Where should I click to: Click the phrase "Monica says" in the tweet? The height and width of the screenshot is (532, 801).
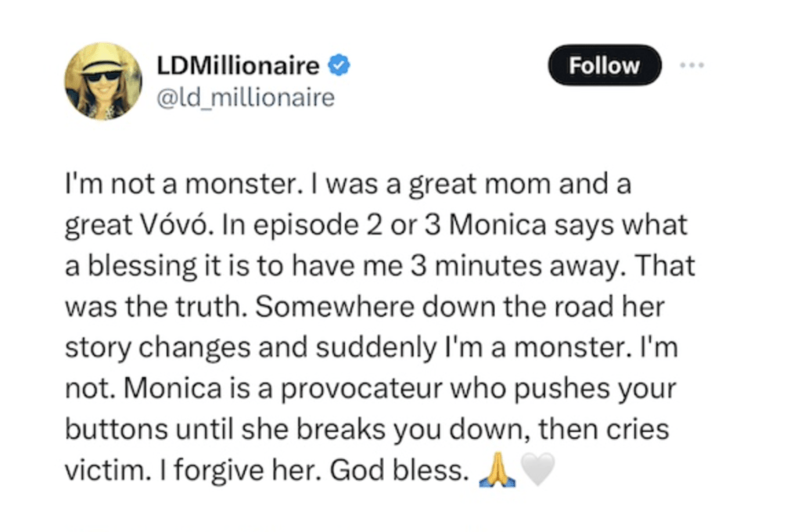pos(530,227)
